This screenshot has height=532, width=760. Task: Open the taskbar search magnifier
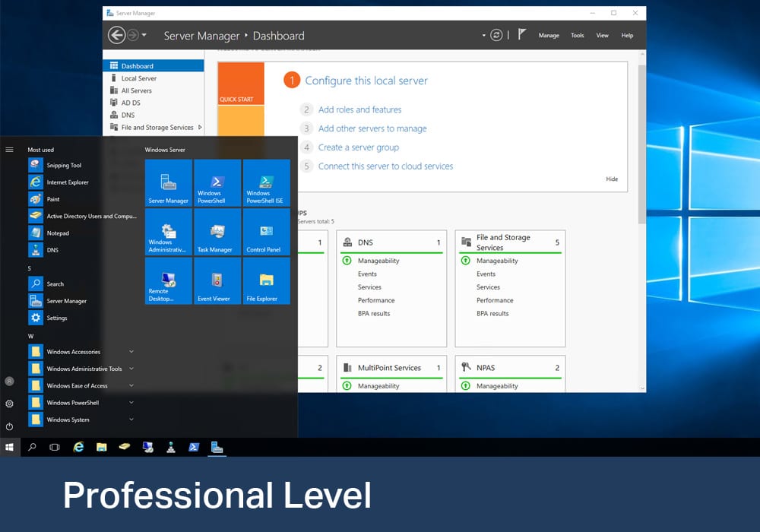click(x=32, y=447)
